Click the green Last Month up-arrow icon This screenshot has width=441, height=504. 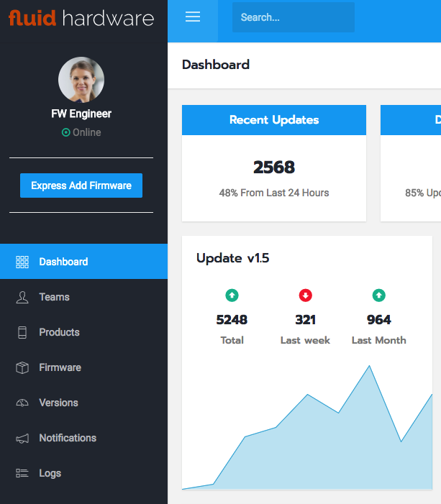378,295
